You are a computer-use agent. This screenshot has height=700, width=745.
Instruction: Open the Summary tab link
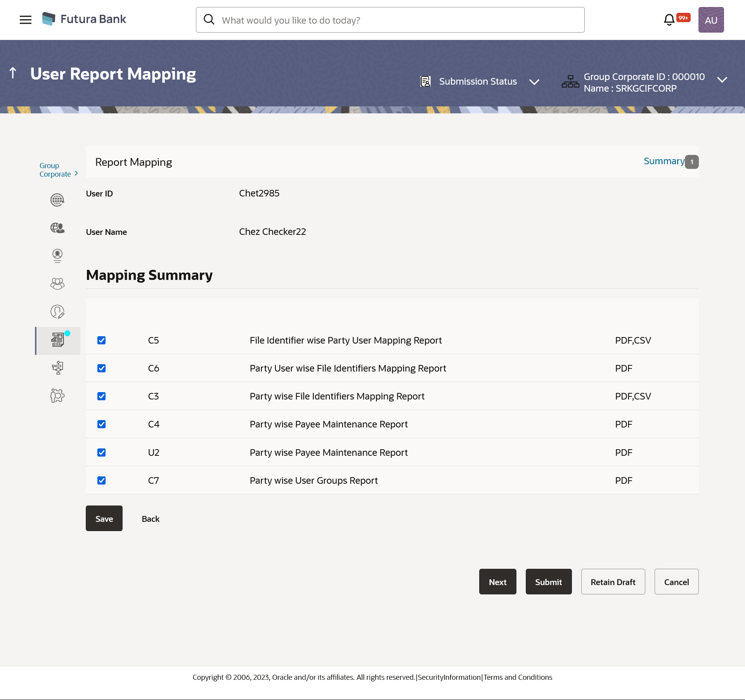tap(664, 161)
